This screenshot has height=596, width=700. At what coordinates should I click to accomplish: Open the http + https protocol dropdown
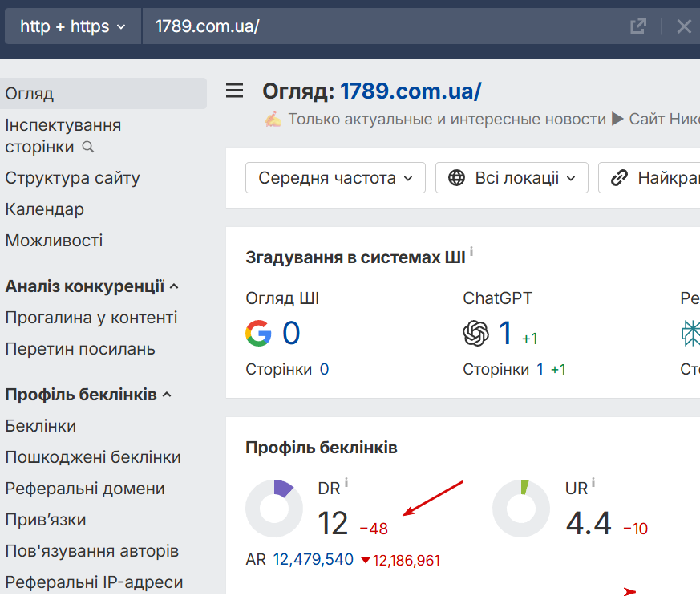click(x=73, y=26)
